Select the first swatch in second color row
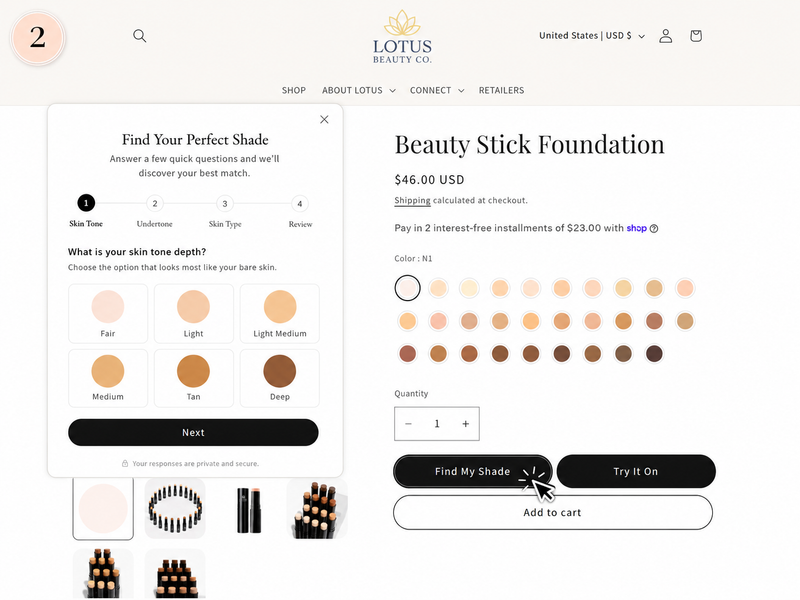 point(407,321)
